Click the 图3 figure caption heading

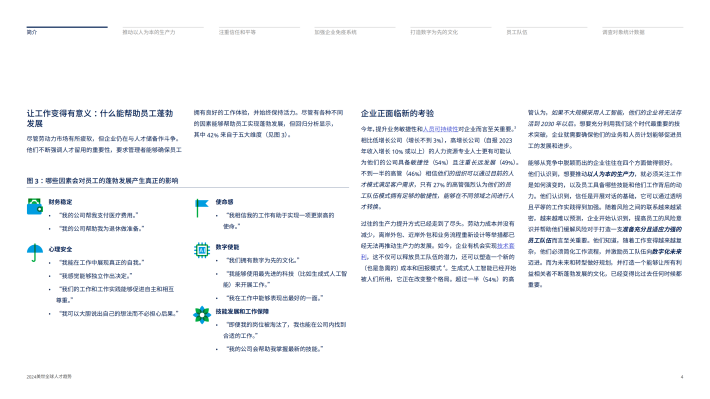tap(102, 181)
